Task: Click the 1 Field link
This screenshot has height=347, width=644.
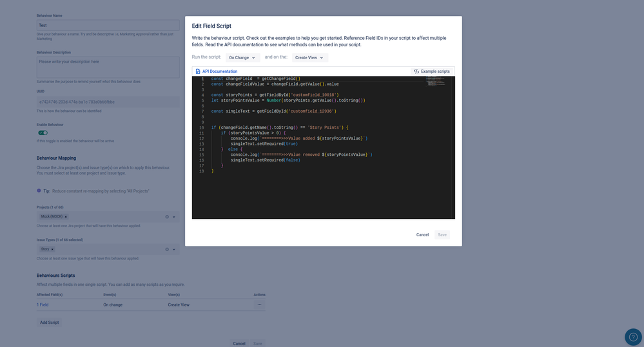Action: (43, 305)
